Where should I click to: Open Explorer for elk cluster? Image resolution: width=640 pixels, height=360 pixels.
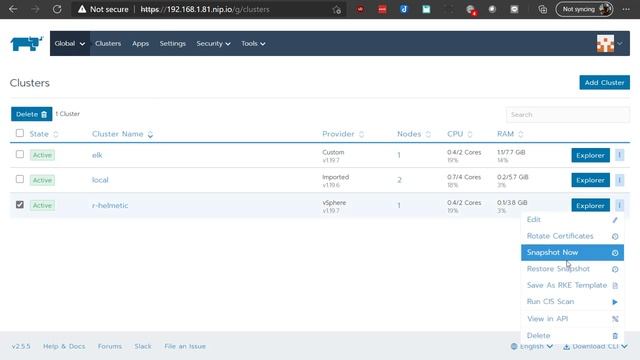(590, 155)
